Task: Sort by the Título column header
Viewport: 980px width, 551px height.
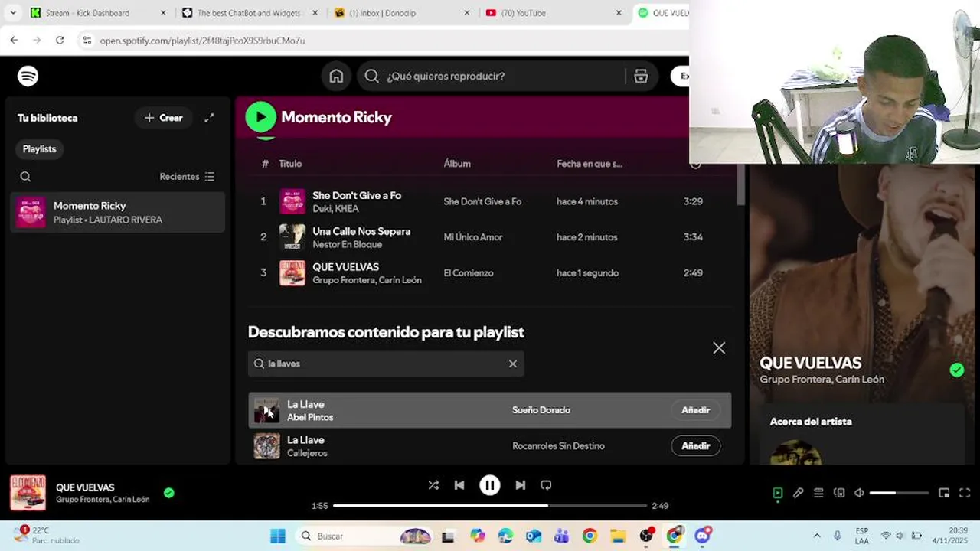Action: [290, 164]
